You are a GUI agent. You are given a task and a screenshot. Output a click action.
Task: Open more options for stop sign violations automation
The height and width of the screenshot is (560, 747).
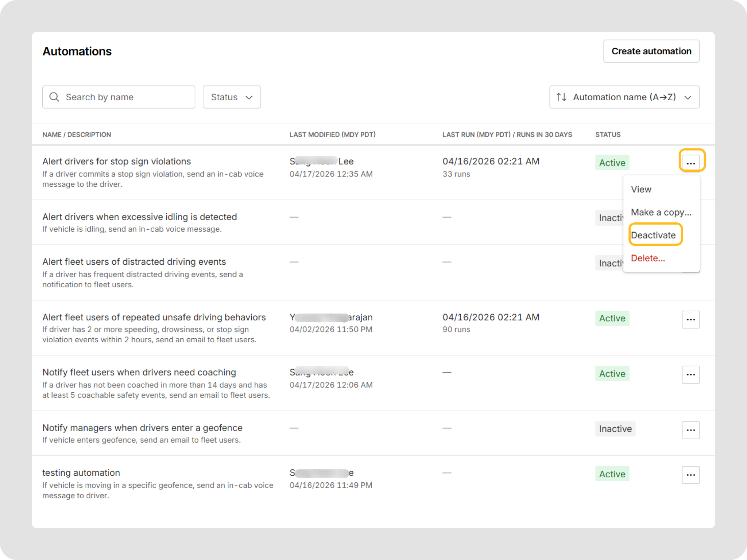[x=690, y=163]
